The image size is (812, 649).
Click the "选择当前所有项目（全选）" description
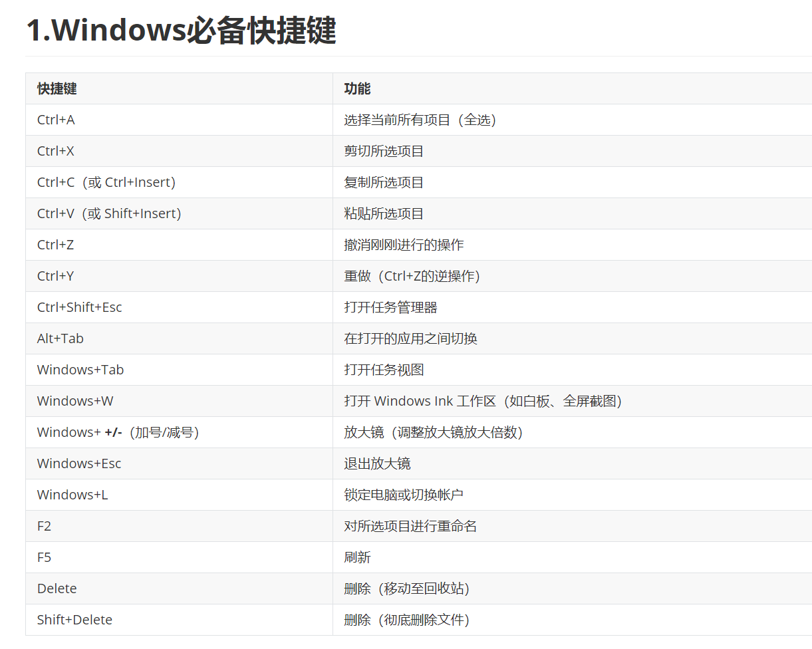click(x=420, y=120)
